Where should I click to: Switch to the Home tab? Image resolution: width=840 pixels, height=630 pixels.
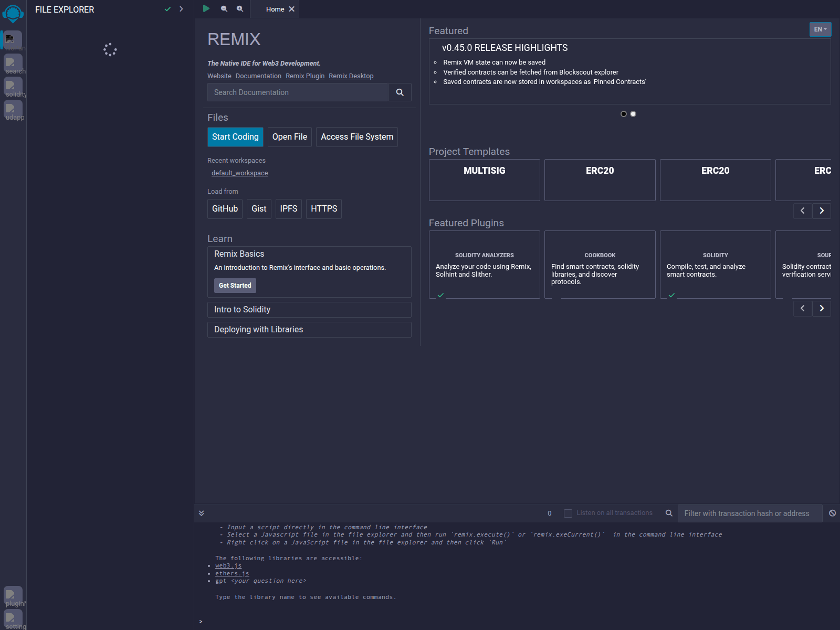click(x=275, y=9)
